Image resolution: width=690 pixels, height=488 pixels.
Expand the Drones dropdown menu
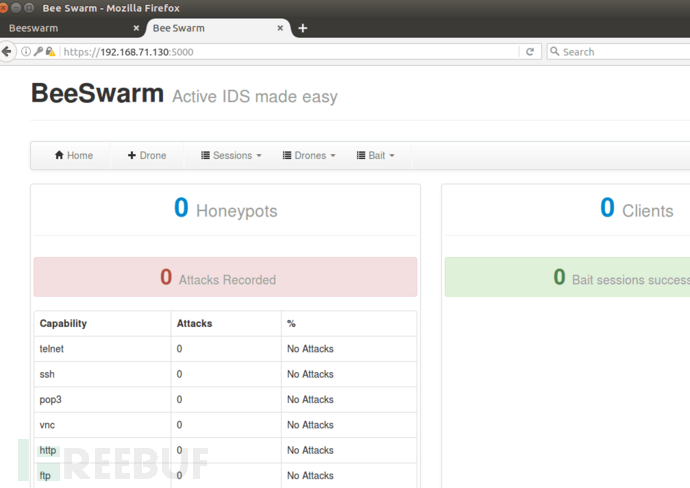(x=309, y=155)
